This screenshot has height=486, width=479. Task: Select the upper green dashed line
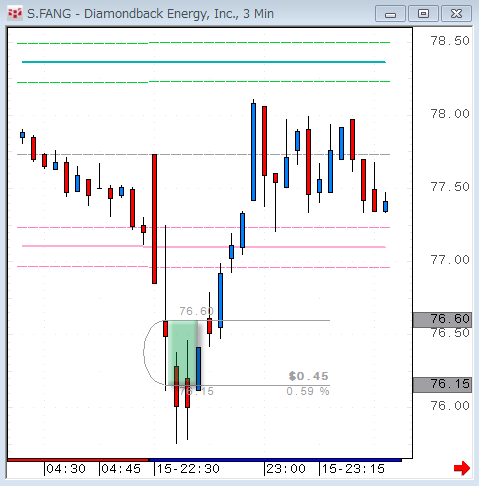pos(203,43)
